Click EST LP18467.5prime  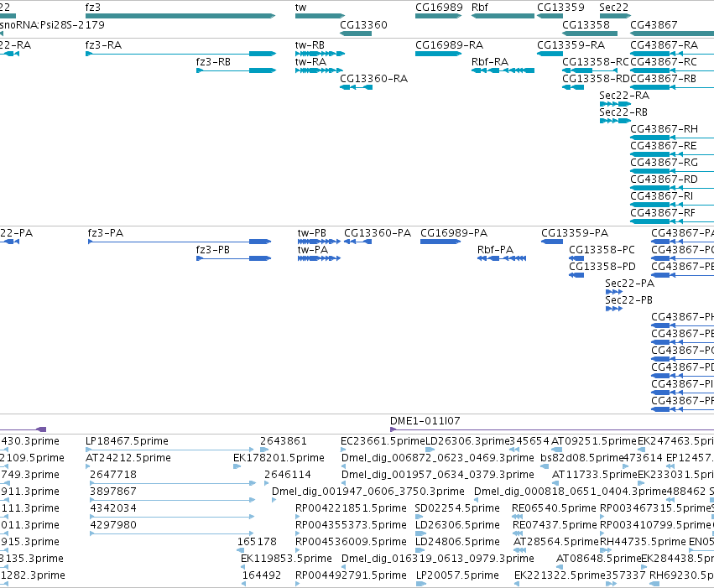point(169,450)
